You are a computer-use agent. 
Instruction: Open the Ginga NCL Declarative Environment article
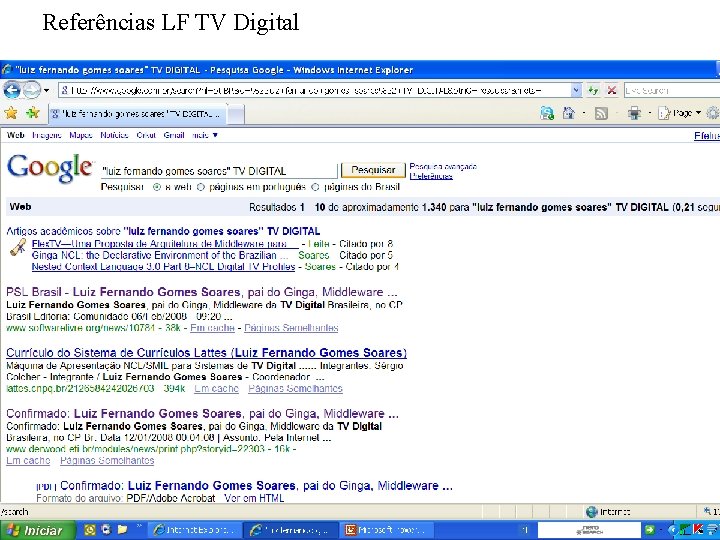point(160,255)
